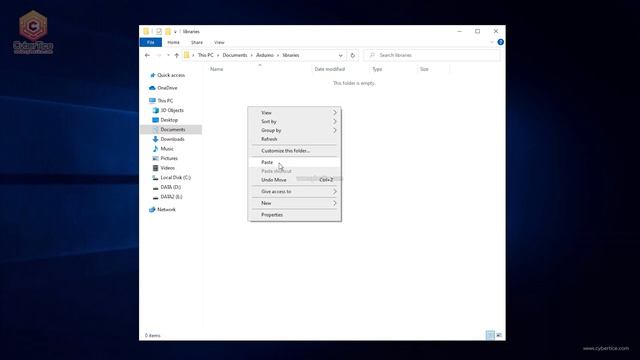Click the Help question mark icon
Image resolution: width=640 pixels, height=360 pixels.
coord(500,42)
